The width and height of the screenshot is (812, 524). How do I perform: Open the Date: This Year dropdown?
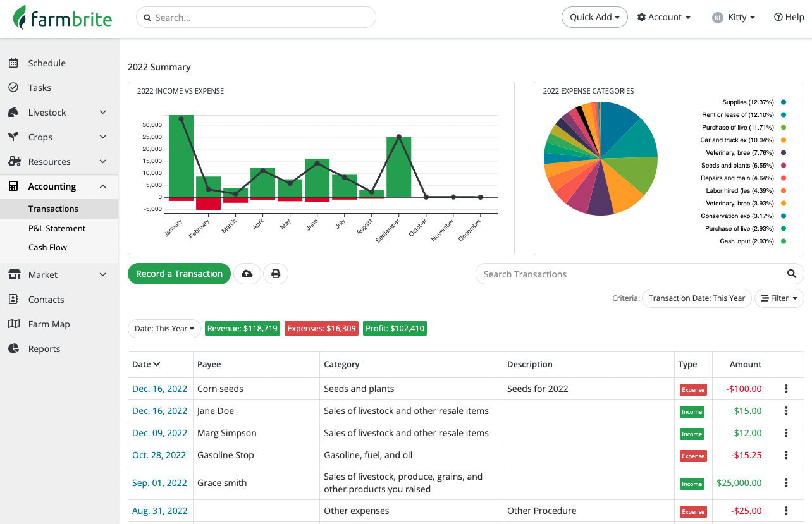(x=164, y=328)
